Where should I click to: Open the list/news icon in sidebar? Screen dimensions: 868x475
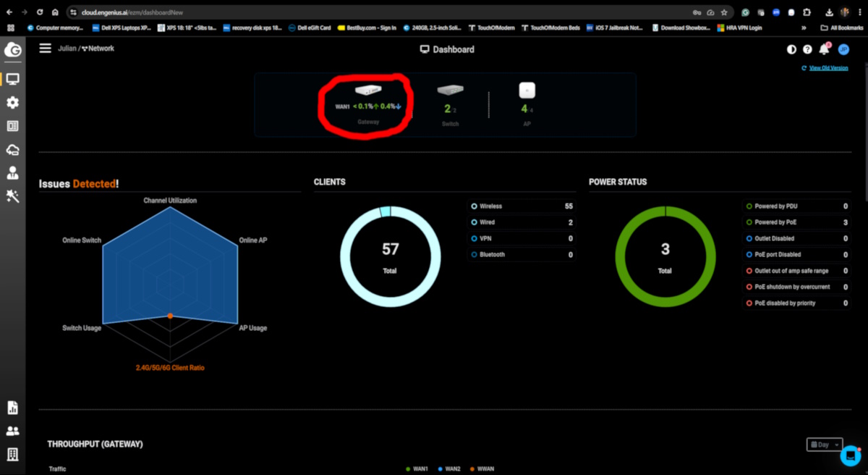12,126
